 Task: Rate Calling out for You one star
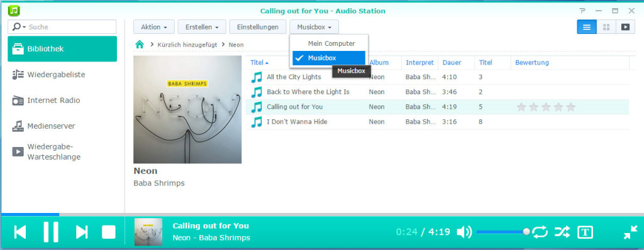tap(521, 107)
